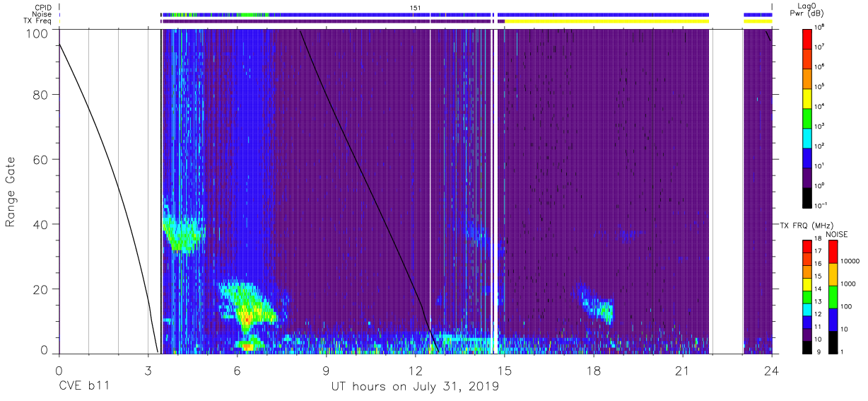The height and width of the screenshot is (401, 868).
Task: Click the Range Gate y-axis title
Action: 11,192
